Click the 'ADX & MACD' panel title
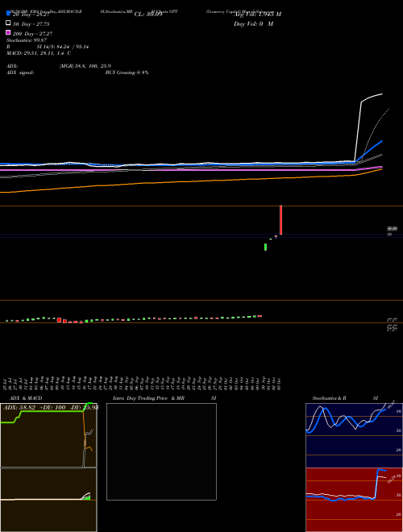The image size is (403, 532). point(26,398)
